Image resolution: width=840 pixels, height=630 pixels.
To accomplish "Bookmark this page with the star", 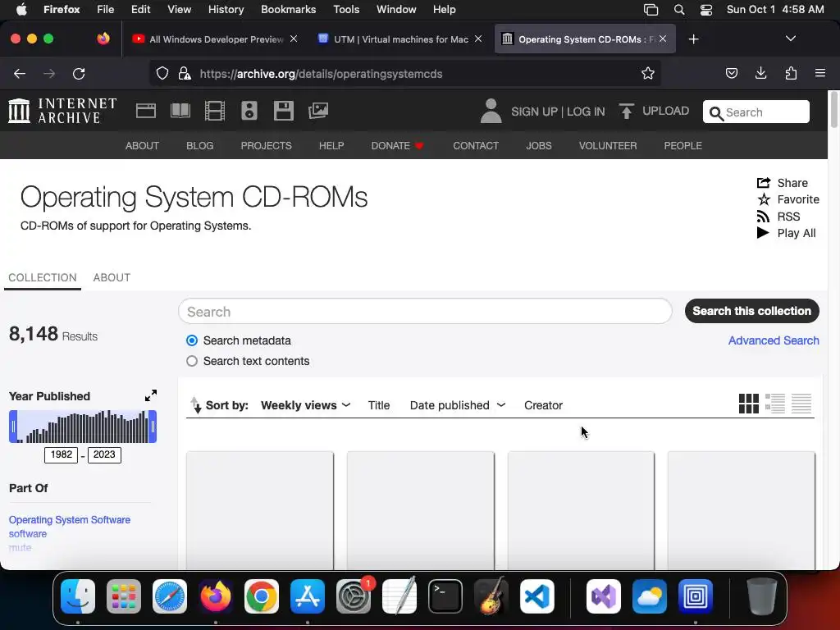I will pos(648,73).
